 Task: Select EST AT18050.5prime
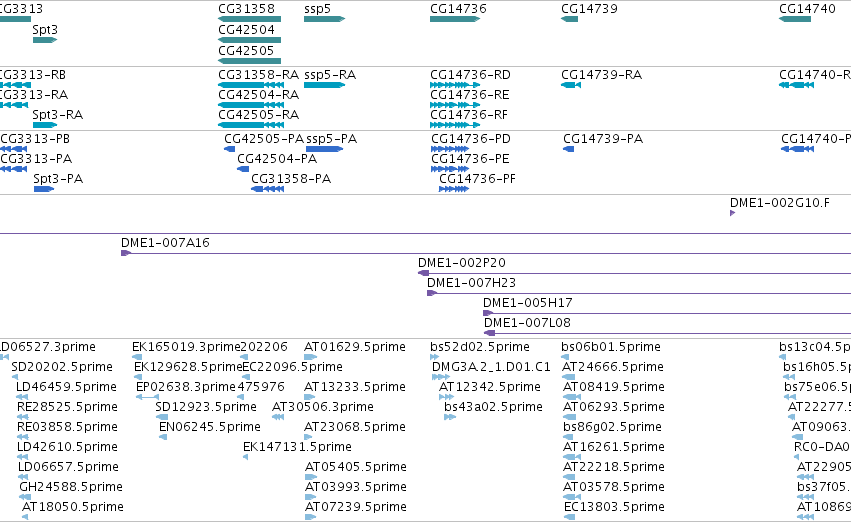coord(25,517)
